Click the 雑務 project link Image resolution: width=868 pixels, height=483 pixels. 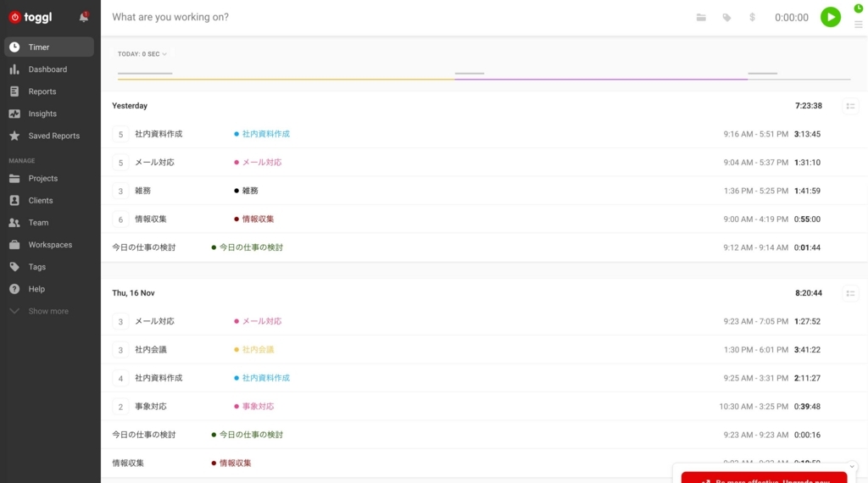pos(250,191)
